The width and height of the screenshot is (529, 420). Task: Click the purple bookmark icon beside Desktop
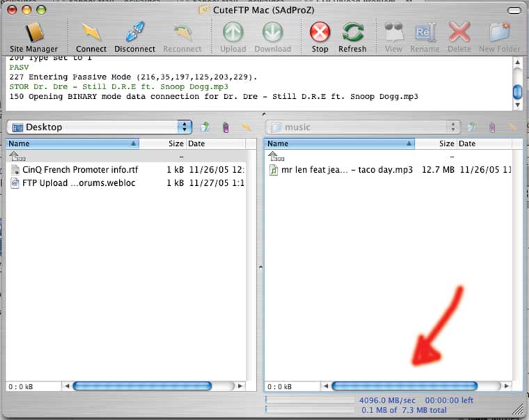point(226,127)
